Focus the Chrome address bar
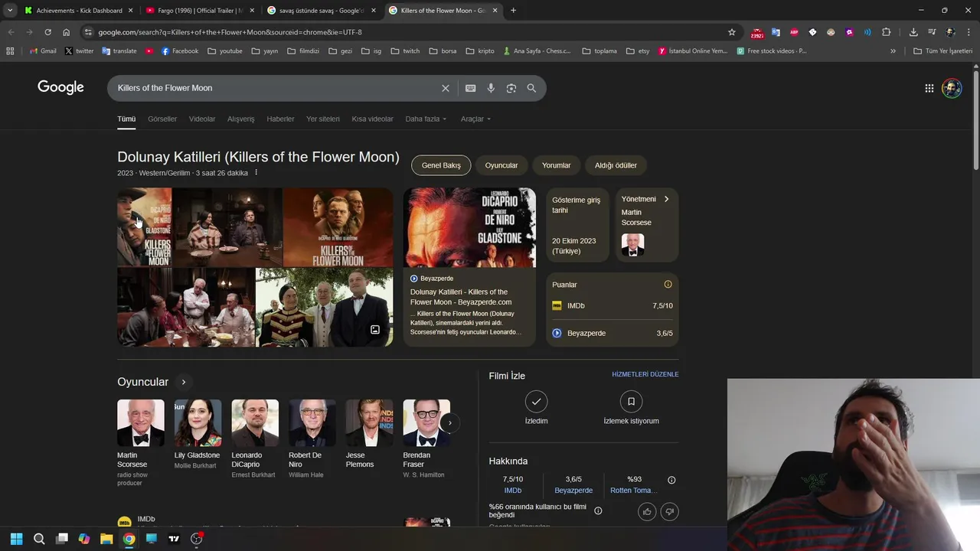Image resolution: width=980 pixels, height=551 pixels. point(406,32)
